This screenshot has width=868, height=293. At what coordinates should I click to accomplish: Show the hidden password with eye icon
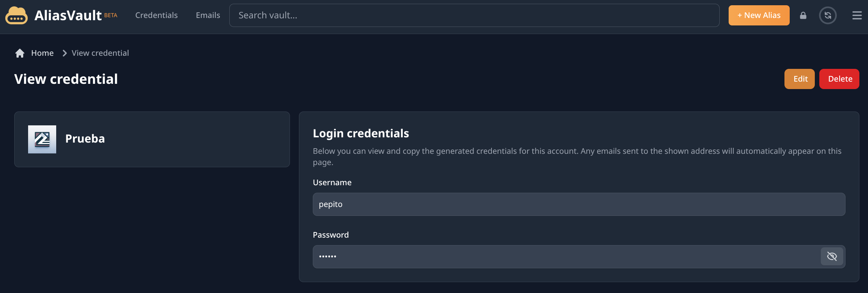click(832, 256)
